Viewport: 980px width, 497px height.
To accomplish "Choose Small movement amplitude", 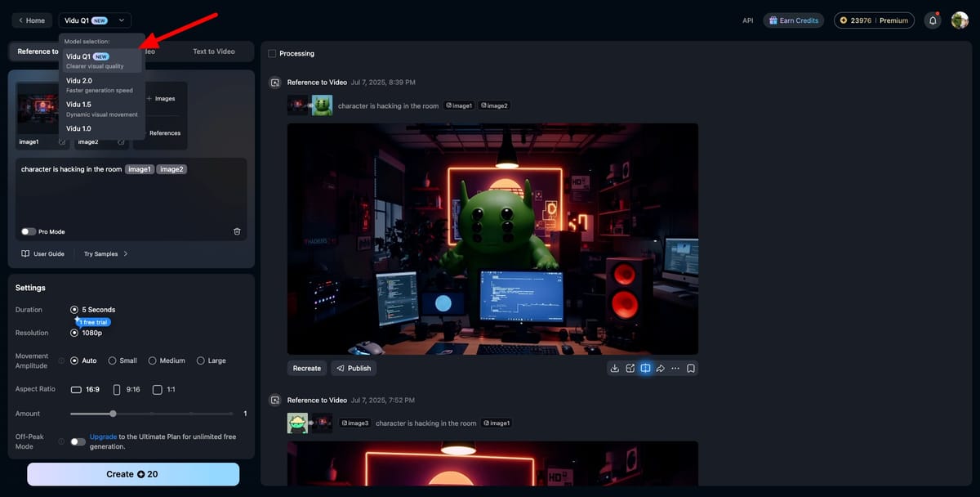I will pyautogui.click(x=122, y=360).
